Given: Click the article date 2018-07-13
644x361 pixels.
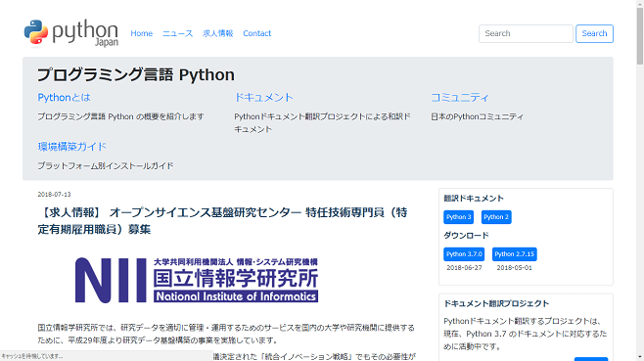Looking at the screenshot, I should pos(54,195).
